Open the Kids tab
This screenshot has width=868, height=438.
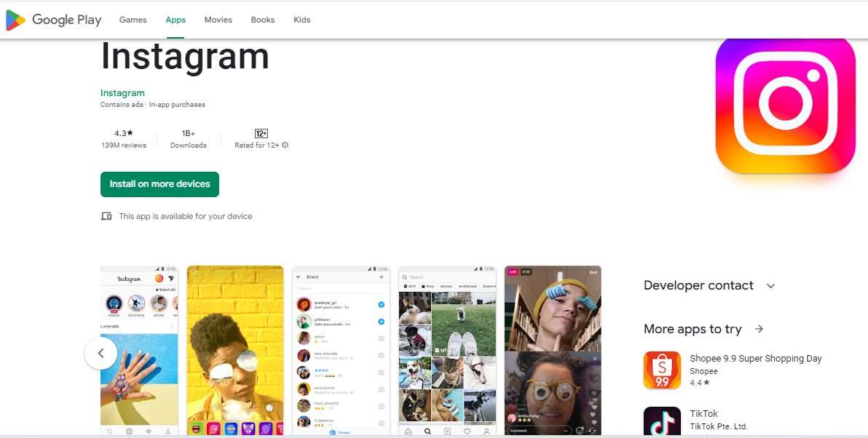click(x=301, y=20)
